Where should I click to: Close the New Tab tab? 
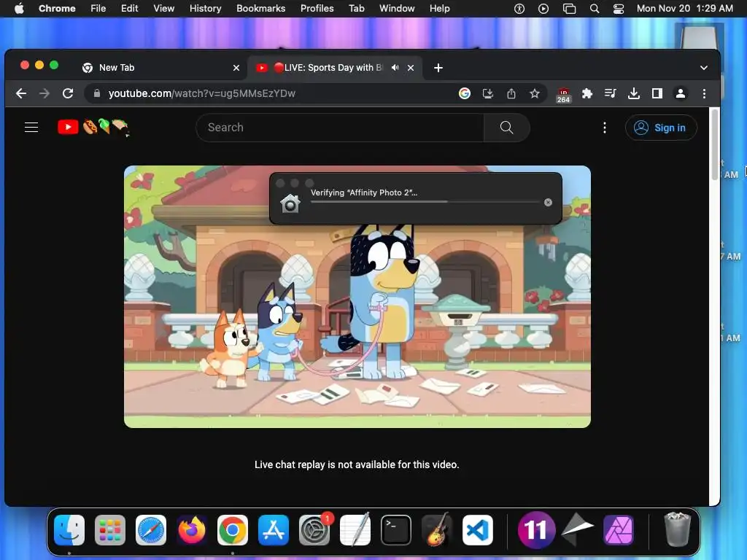click(236, 68)
